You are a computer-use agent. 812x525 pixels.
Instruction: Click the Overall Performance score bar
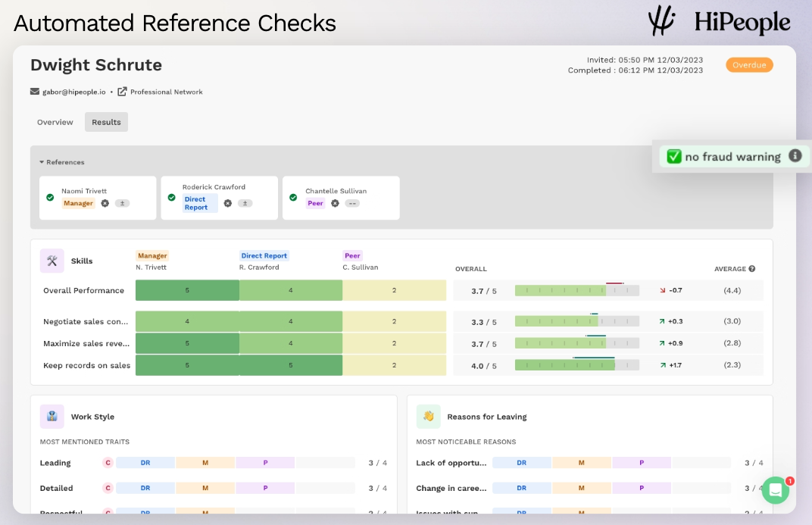click(576, 291)
